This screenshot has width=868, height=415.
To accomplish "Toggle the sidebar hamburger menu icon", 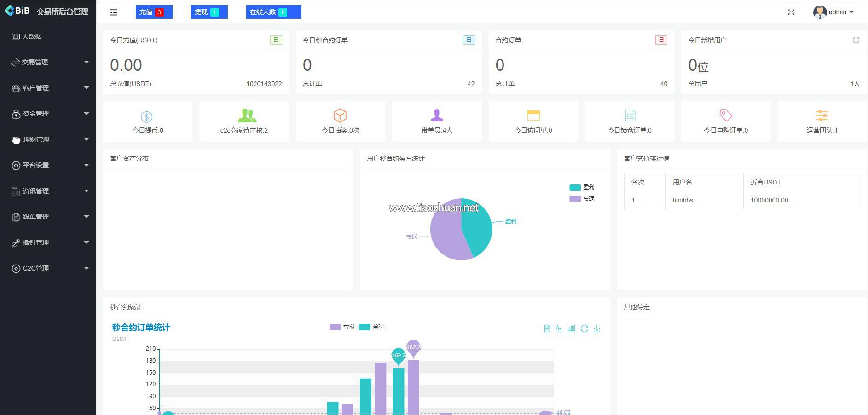I will [x=114, y=12].
